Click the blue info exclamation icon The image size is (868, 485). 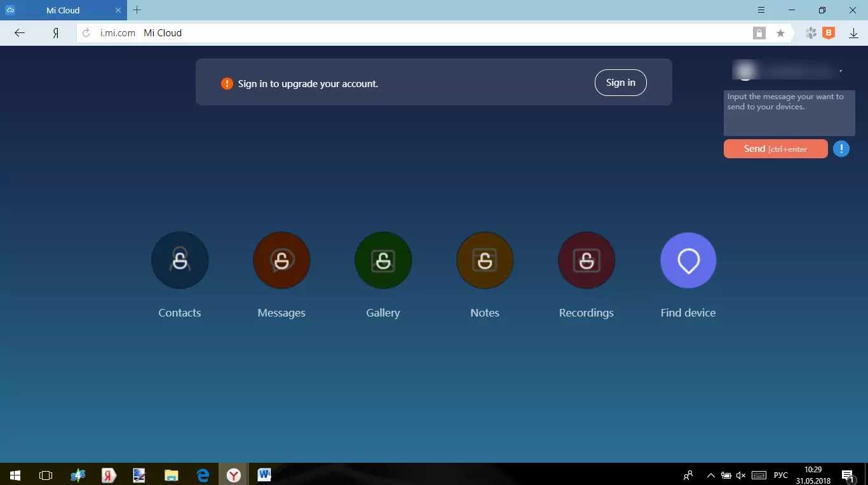pyautogui.click(x=841, y=149)
